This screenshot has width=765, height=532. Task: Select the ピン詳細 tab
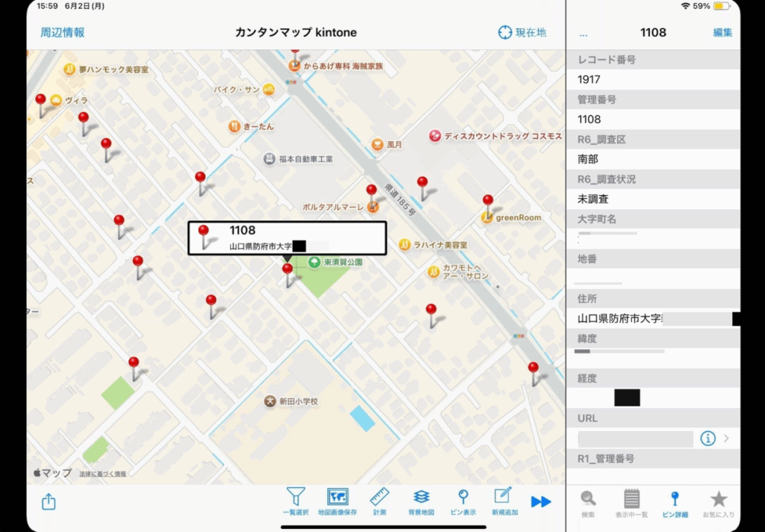pos(675,504)
